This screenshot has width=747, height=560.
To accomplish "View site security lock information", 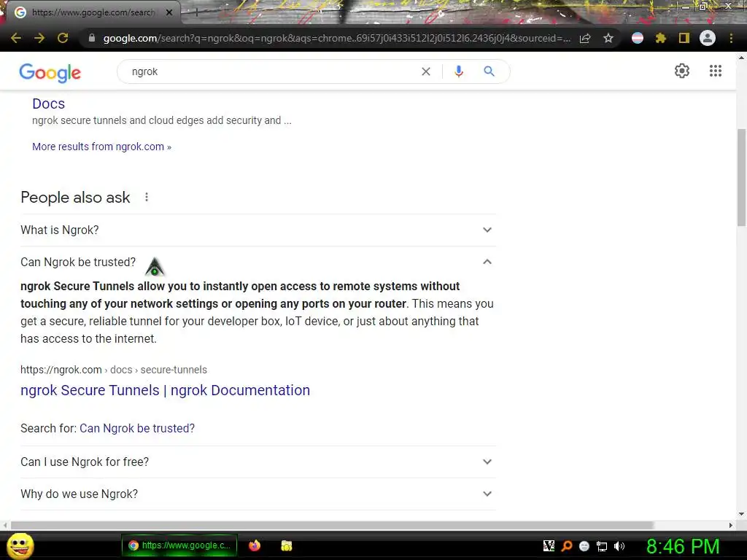I will 92,38.
